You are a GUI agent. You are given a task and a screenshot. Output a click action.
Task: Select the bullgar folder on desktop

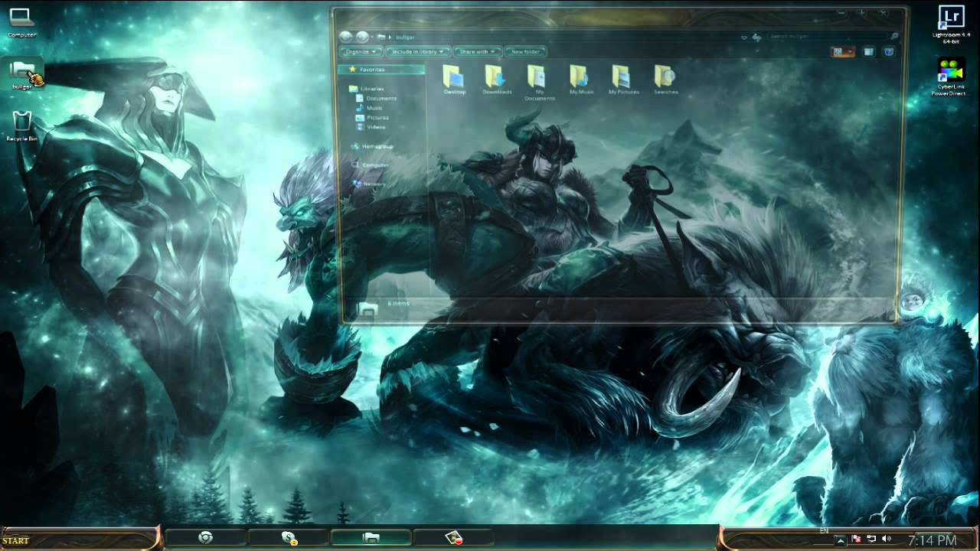(x=24, y=75)
